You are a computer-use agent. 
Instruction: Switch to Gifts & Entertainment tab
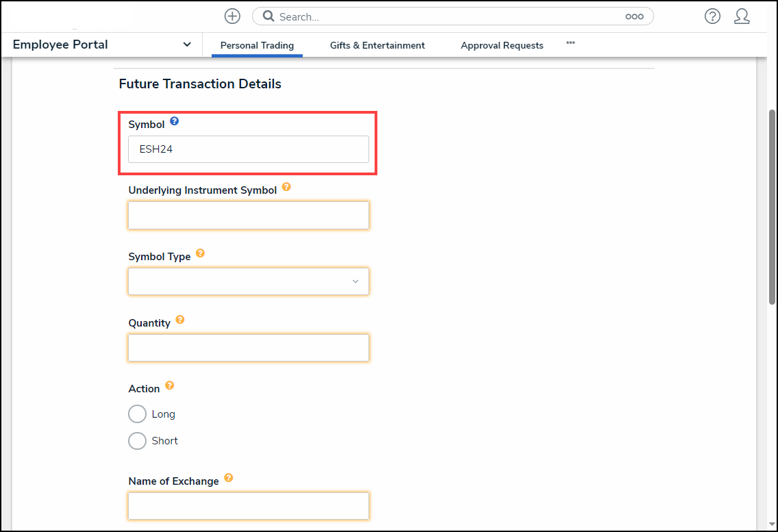[377, 45]
